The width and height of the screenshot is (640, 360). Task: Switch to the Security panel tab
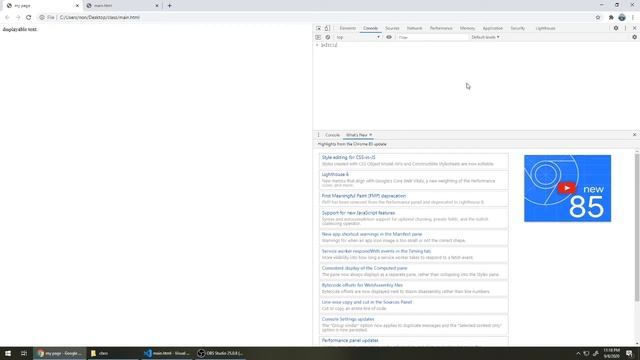click(518, 28)
